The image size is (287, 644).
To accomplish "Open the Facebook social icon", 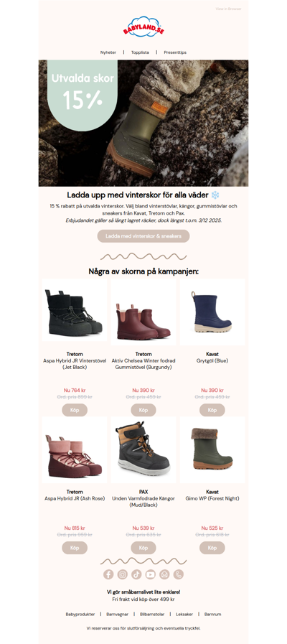I will click(108, 574).
